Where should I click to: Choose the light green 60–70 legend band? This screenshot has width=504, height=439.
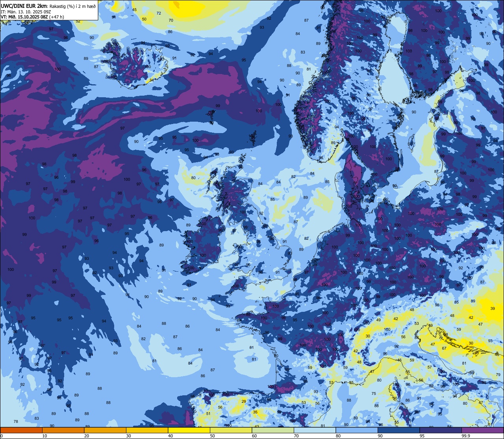tap(273, 430)
